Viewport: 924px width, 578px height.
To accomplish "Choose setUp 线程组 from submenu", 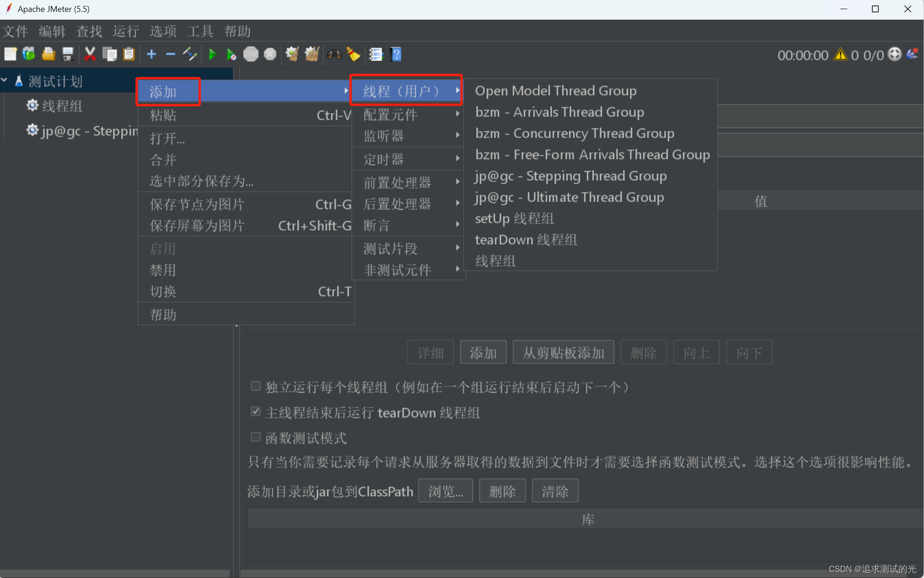I will click(x=590, y=218).
